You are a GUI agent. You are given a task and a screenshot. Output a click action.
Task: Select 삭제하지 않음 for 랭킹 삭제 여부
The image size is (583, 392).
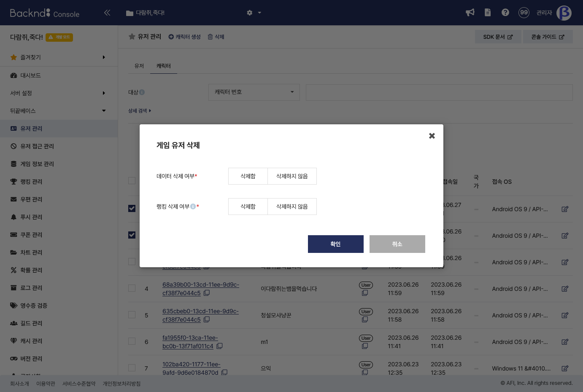pyautogui.click(x=292, y=207)
